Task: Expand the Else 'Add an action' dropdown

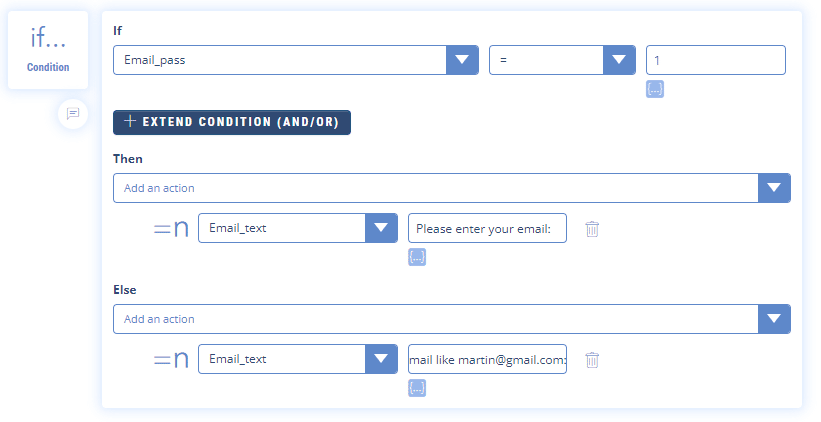Action: point(774,319)
